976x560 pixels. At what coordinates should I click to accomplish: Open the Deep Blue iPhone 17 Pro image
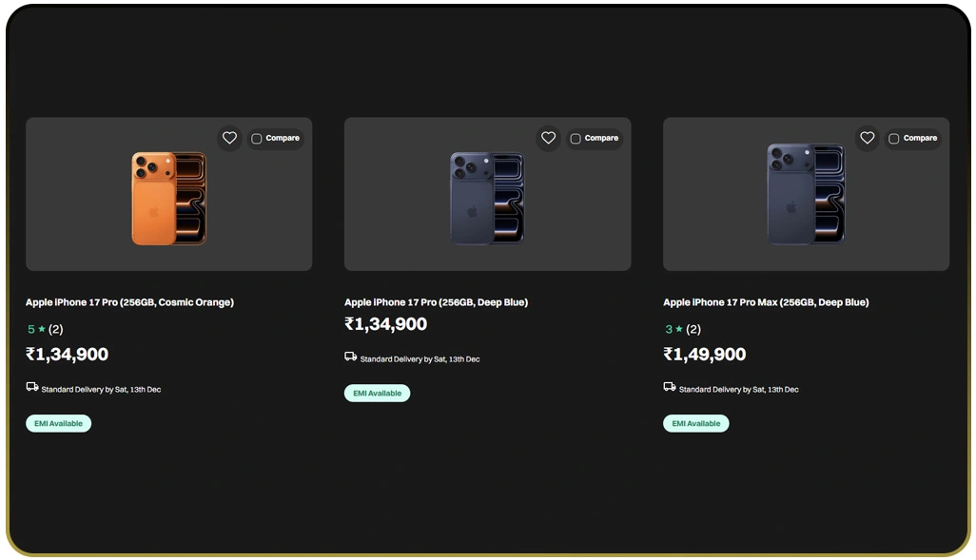pyautogui.click(x=487, y=198)
